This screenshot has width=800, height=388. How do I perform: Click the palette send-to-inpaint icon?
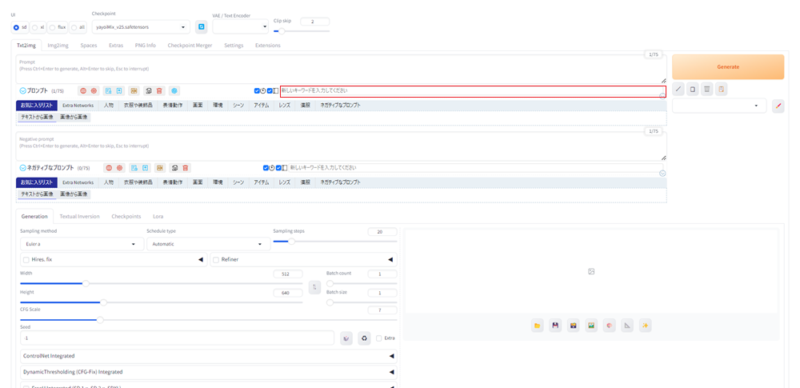tap(609, 325)
